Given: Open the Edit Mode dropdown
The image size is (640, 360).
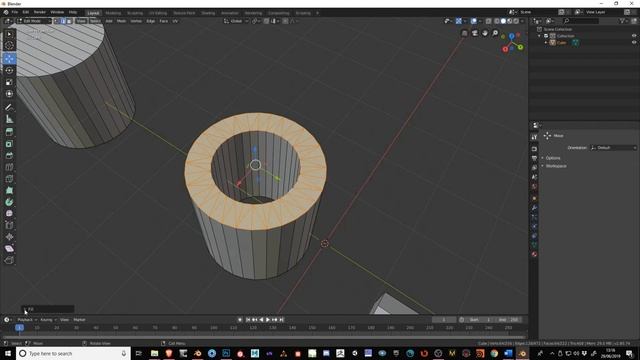Looking at the screenshot, I should tap(34, 21).
